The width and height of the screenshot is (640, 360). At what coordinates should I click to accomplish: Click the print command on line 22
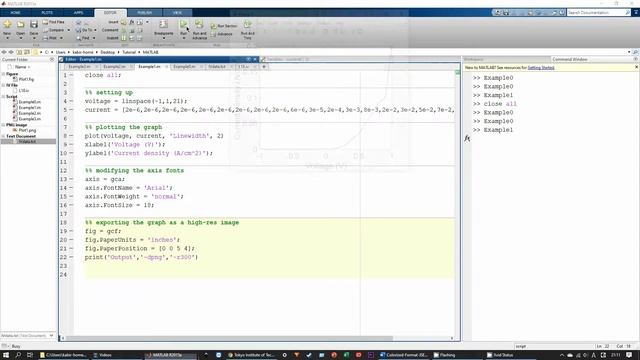[141, 257]
